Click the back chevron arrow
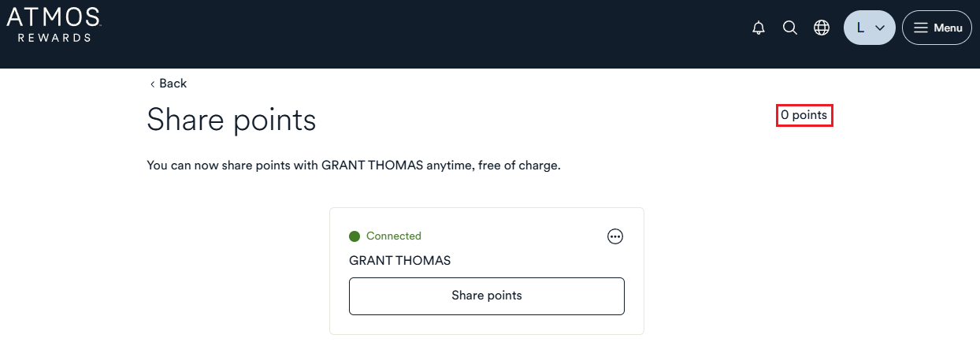The image size is (980, 342). click(152, 84)
